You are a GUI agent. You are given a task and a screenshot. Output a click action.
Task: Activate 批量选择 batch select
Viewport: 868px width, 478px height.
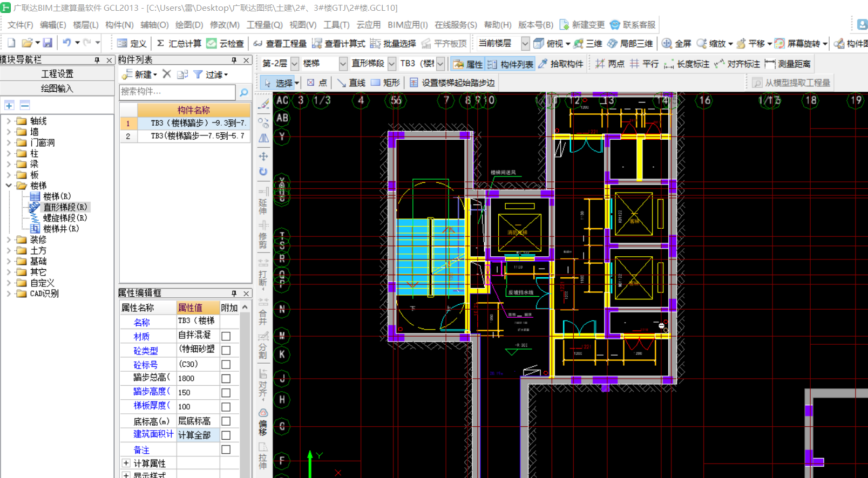393,43
